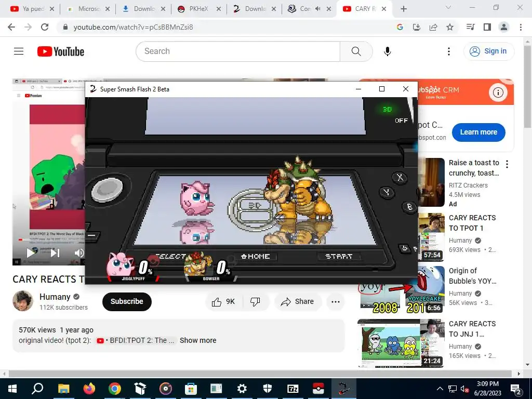The image size is (532, 399).
Task: Click the Sign in button
Action: (489, 51)
